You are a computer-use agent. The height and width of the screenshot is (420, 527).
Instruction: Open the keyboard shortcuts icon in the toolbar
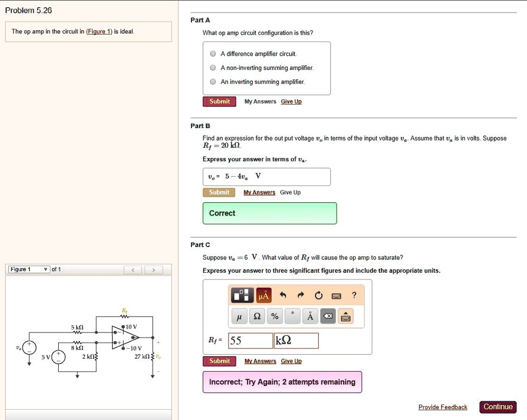tap(336, 295)
